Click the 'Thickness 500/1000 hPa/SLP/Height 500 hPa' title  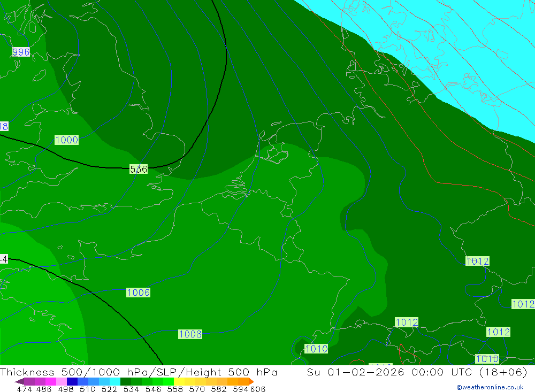pyautogui.click(x=139, y=372)
